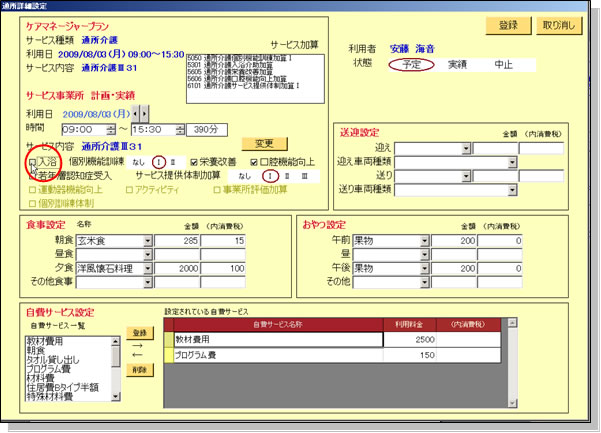
Task: Toggle the アクティビティ checkbox
Action: click(129, 190)
